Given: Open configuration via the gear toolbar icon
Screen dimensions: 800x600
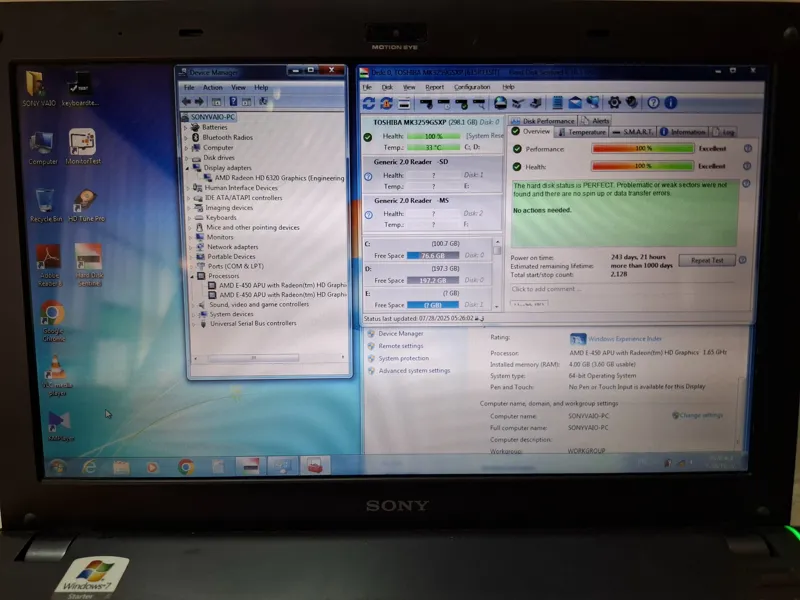Looking at the screenshot, I should click(614, 103).
